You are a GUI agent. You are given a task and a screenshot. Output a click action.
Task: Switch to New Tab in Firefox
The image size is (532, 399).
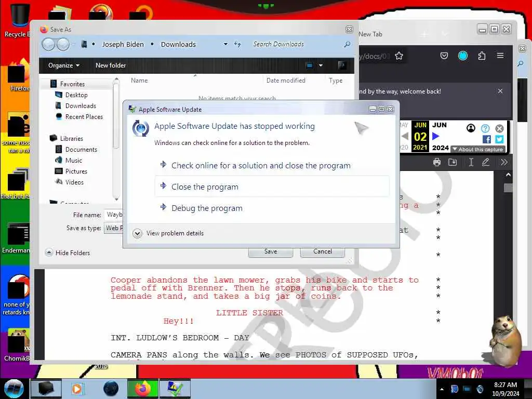coord(370,34)
